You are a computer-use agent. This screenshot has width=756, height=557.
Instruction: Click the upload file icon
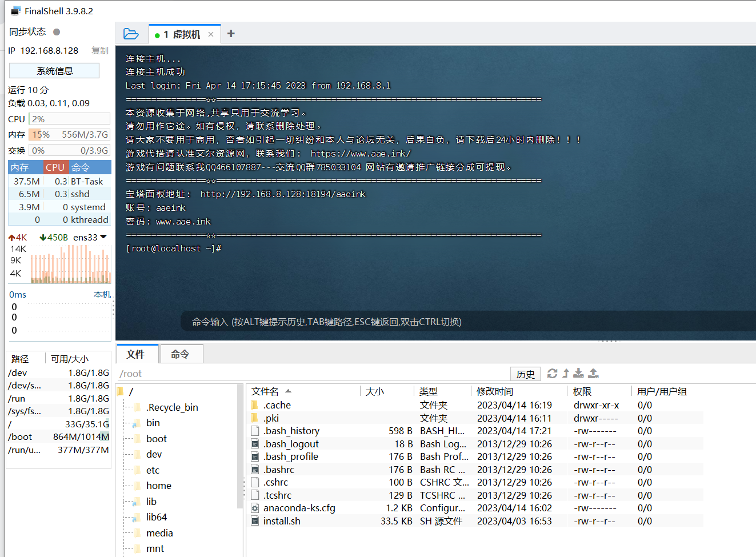pyautogui.click(x=593, y=374)
